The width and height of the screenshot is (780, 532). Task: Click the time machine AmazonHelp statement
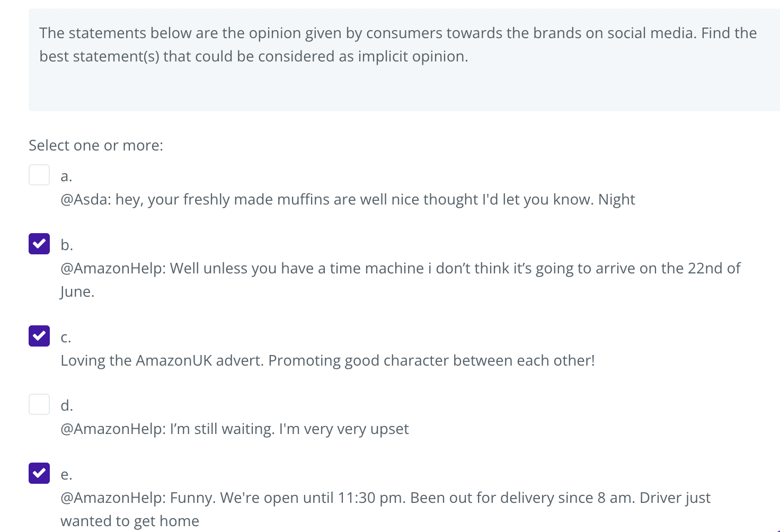coord(400,268)
